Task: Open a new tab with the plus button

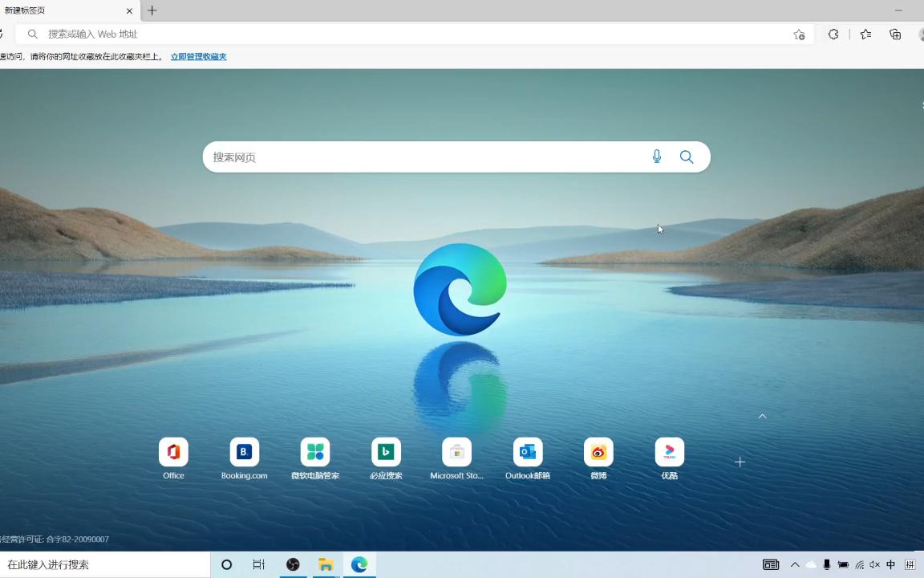Action: point(152,10)
